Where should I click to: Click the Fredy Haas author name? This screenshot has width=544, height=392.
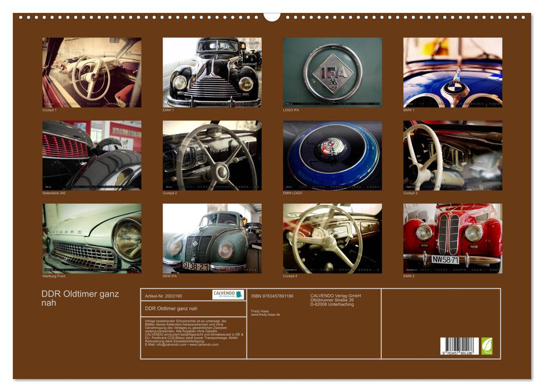(259, 311)
